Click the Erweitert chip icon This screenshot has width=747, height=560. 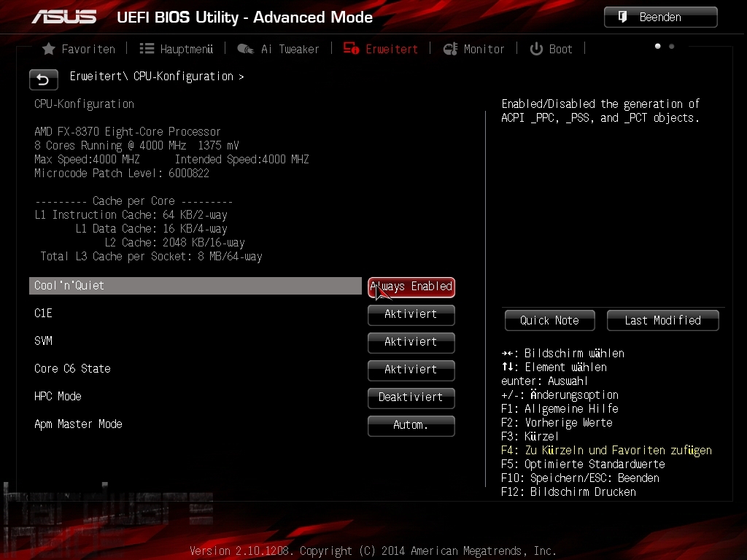click(x=351, y=49)
